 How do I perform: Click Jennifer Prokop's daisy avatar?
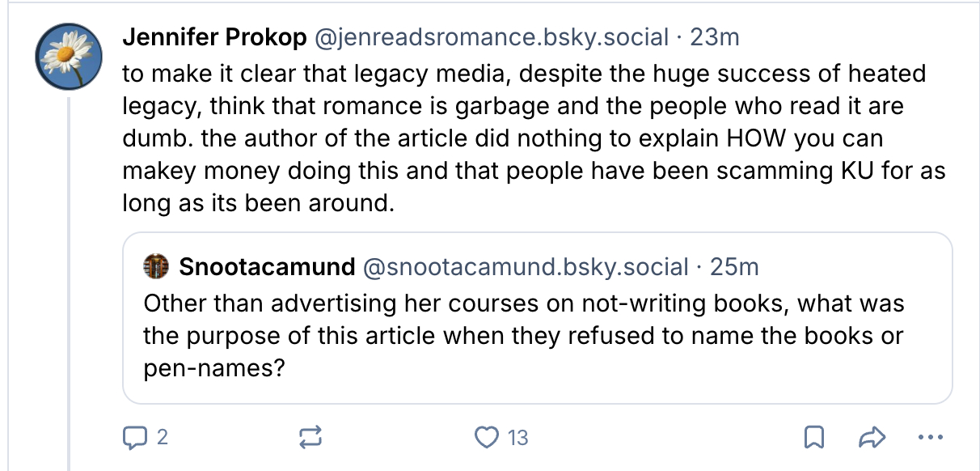(x=69, y=55)
